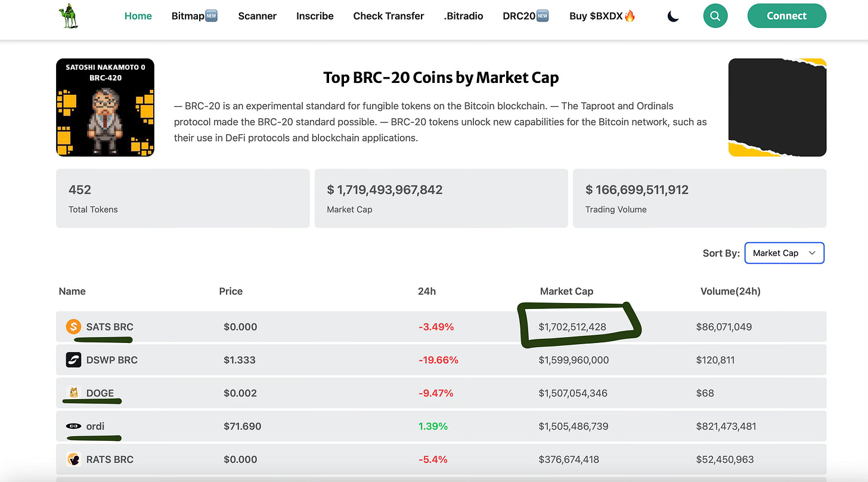Viewport: 868px width, 482px height.
Task: Click Satoshi Nakamoto BRC-420 thumbnail
Action: (x=106, y=107)
